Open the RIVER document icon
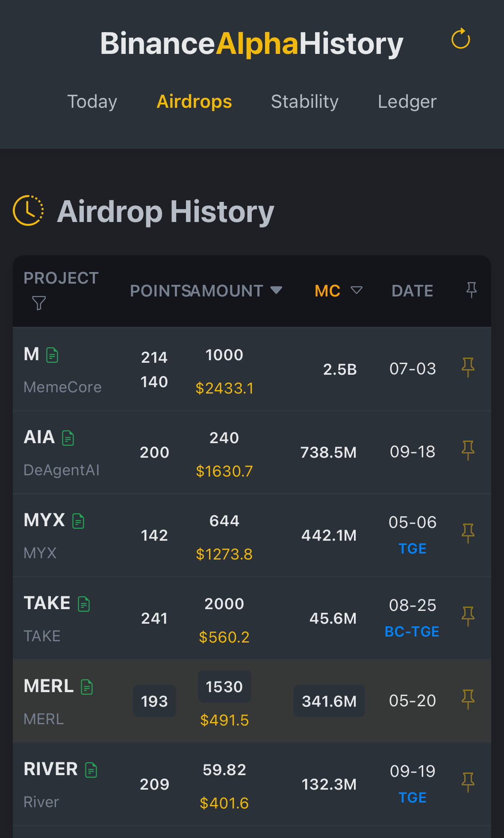504x838 pixels. click(91, 770)
